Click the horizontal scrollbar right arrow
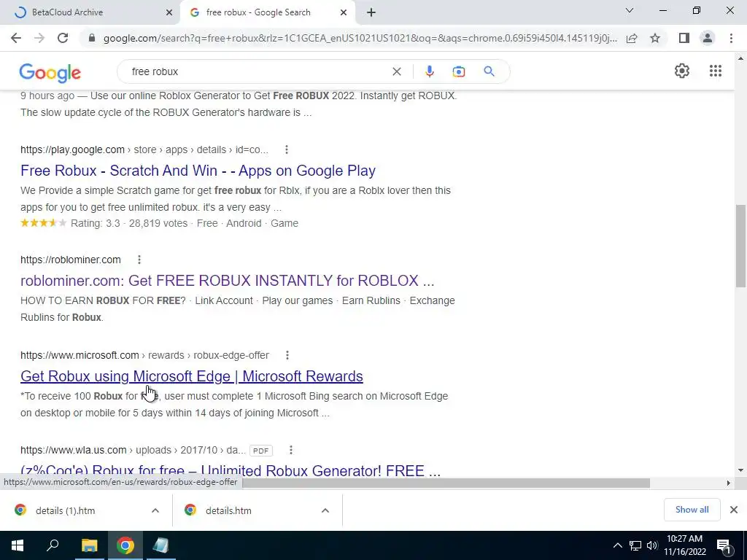Viewport: 747px width, 560px height. point(729,483)
